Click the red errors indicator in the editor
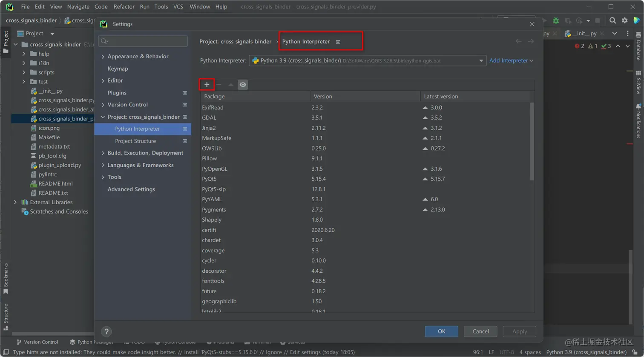Screen dimensions: 644x357 (x=579, y=46)
